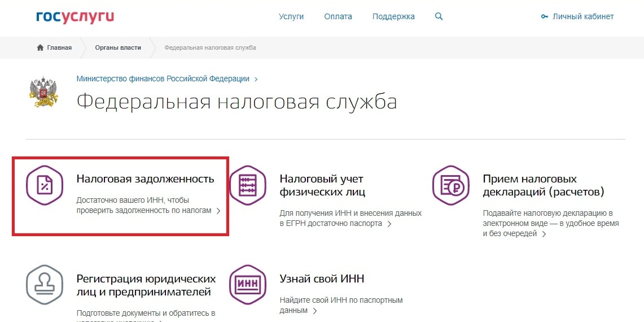Open the Оплата menu item
This screenshot has height=322, width=644.
(338, 16)
